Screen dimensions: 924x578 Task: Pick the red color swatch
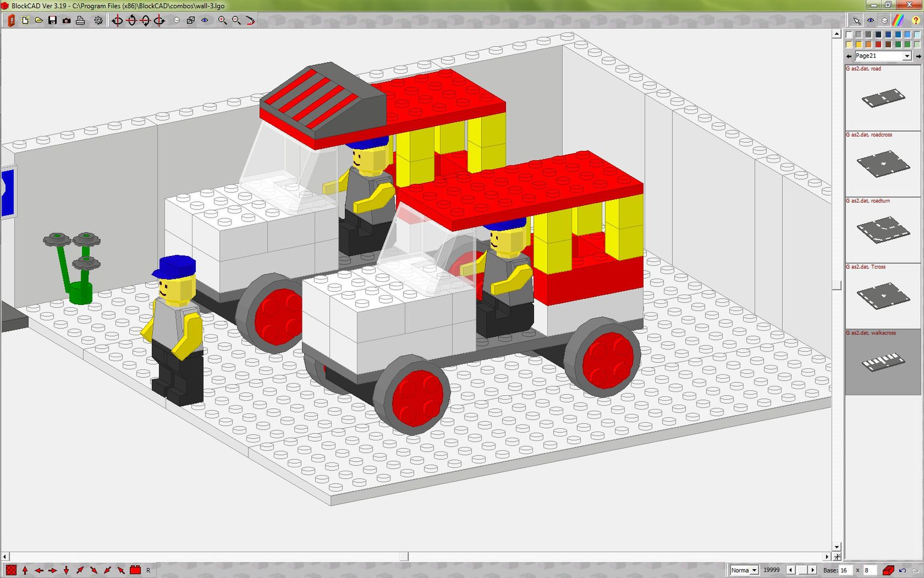coord(878,45)
